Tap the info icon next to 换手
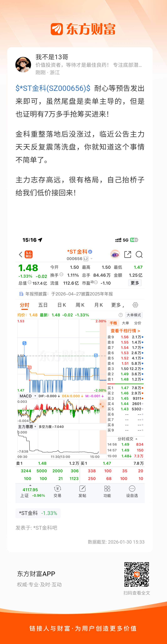This screenshot has height=644, width=167. (61, 274)
